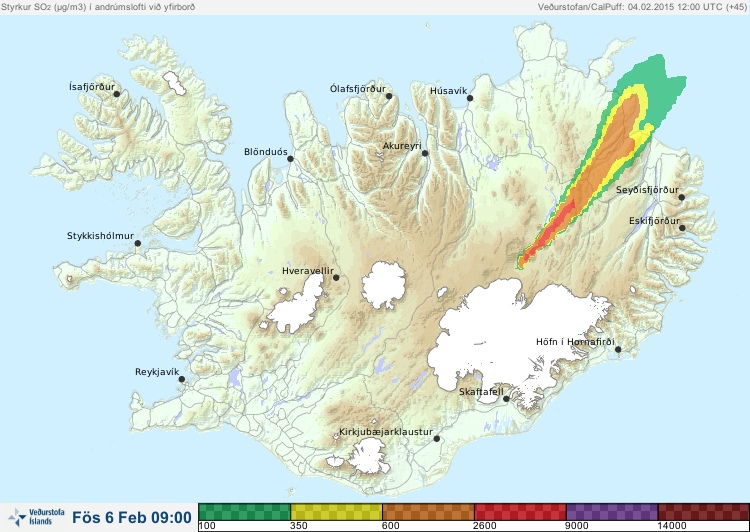The image size is (750, 532).
Task: Click the 'Veðurstofan/CalPuff' model run timestamp
Action: pos(641,7)
